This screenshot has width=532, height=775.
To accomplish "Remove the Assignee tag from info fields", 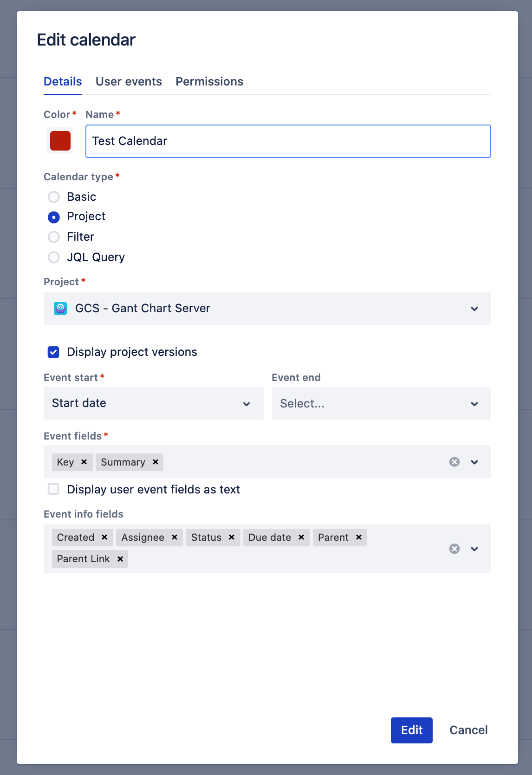I will point(175,537).
